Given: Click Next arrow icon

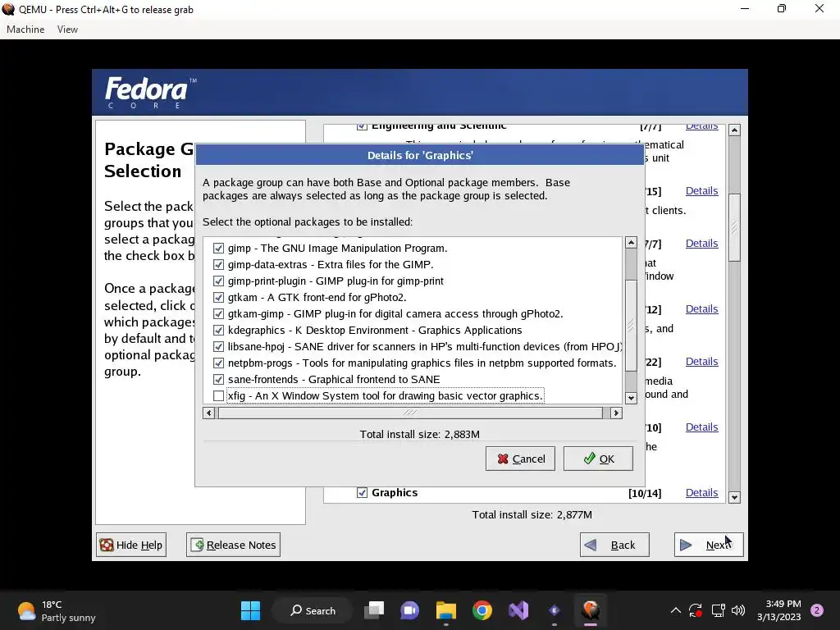Looking at the screenshot, I should click(x=686, y=545).
